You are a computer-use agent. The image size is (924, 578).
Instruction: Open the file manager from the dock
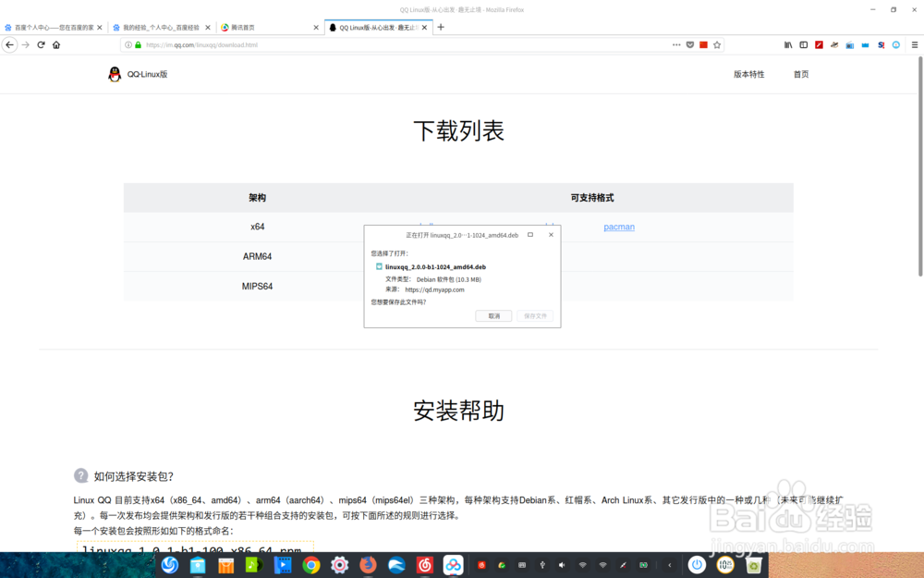click(x=198, y=565)
